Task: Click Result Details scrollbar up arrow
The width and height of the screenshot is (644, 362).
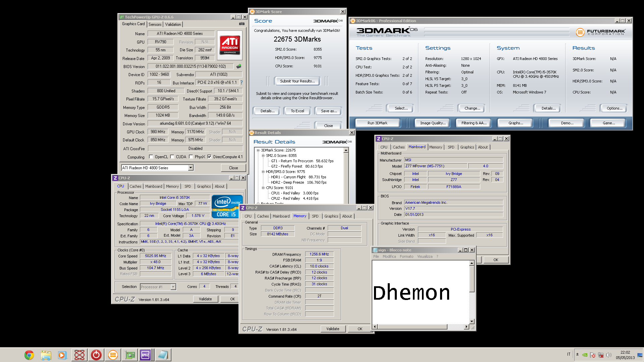Action: (x=346, y=150)
